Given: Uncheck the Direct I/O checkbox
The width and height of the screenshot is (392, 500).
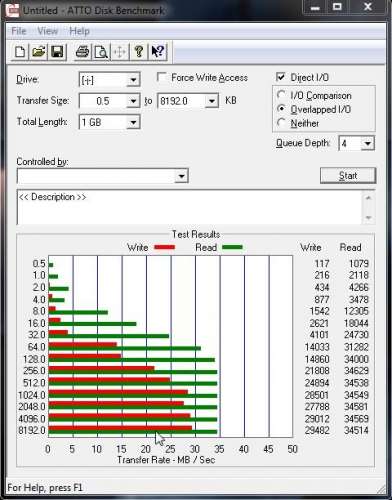Looking at the screenshot, I should (281, 77).
